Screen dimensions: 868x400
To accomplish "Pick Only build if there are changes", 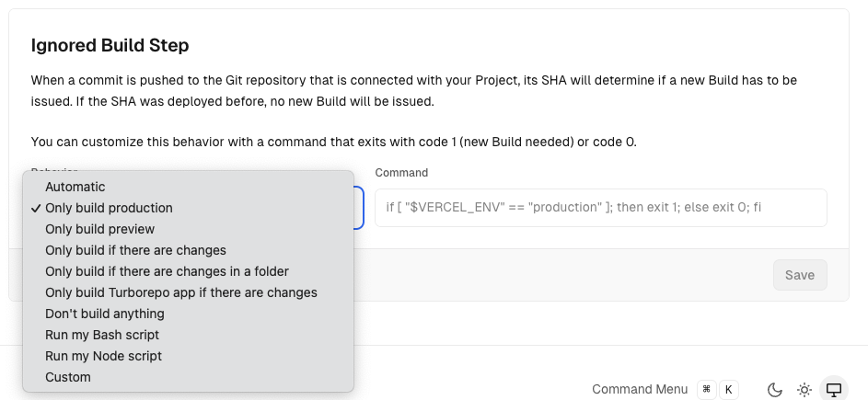I will [x=135, y=250].
